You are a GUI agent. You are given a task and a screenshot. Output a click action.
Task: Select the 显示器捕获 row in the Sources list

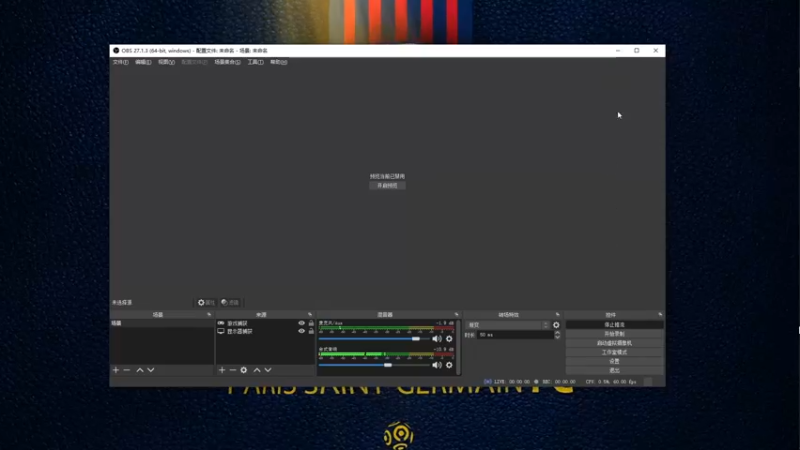pyautogui.click(x=265, y=331)
